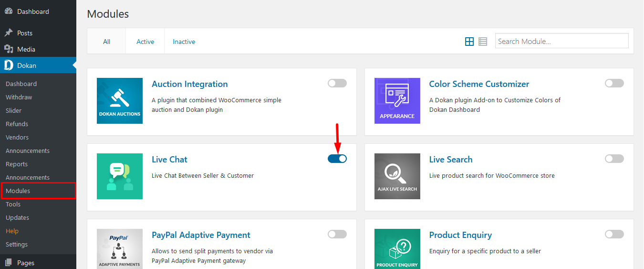Click 'Enquiry for a specific product' description

pyautogui.click(x=485, y=251)
